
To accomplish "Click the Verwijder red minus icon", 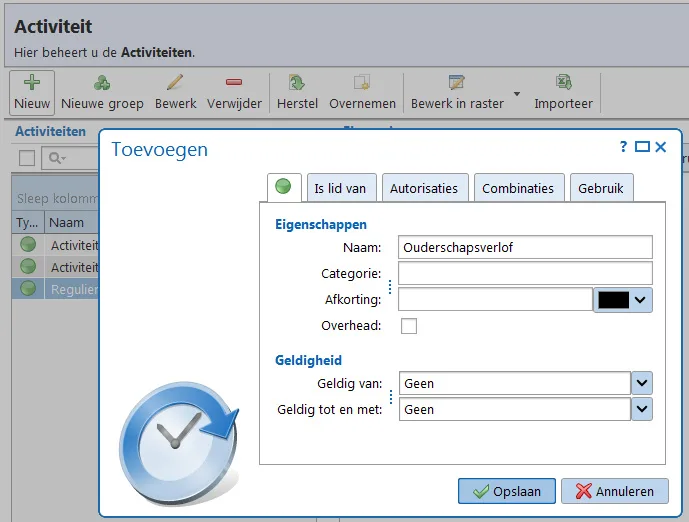I will click(x=234, y=82).
